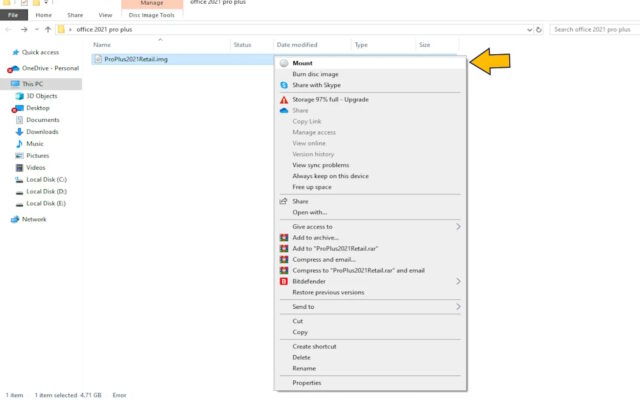Open the Downloads folder in sidebar
This screenshot has height=400, width=640.
pyautogui.click(x=42, y=131)
